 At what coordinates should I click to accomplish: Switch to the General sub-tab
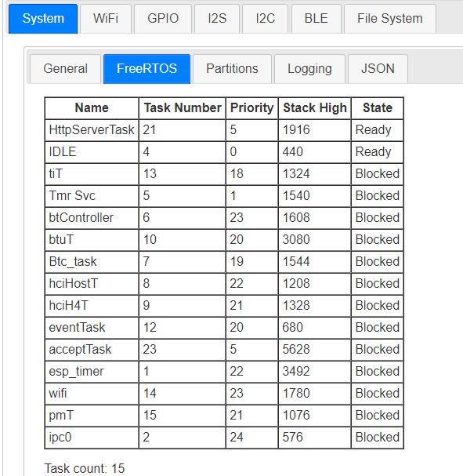pos(66,68)
